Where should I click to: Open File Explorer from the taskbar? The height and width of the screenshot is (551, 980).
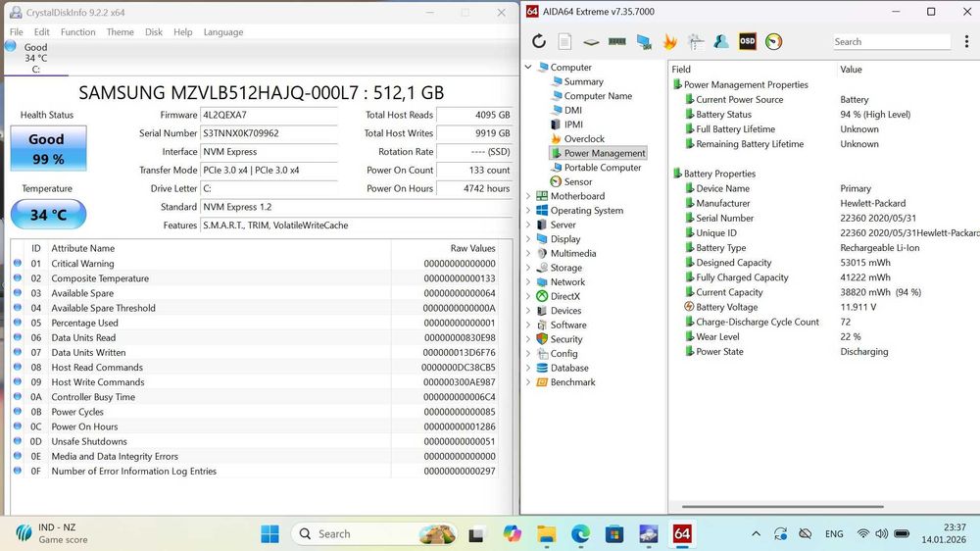(547, 534)
